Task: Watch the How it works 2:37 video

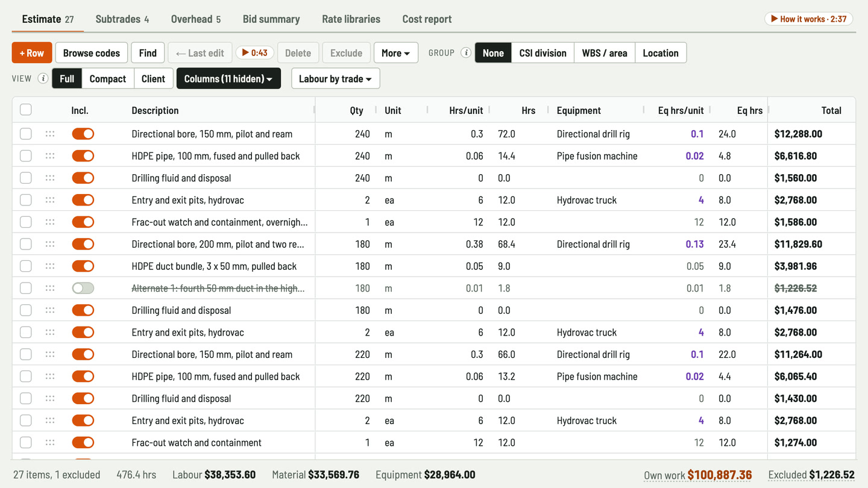Action: [x=808, y=19]
